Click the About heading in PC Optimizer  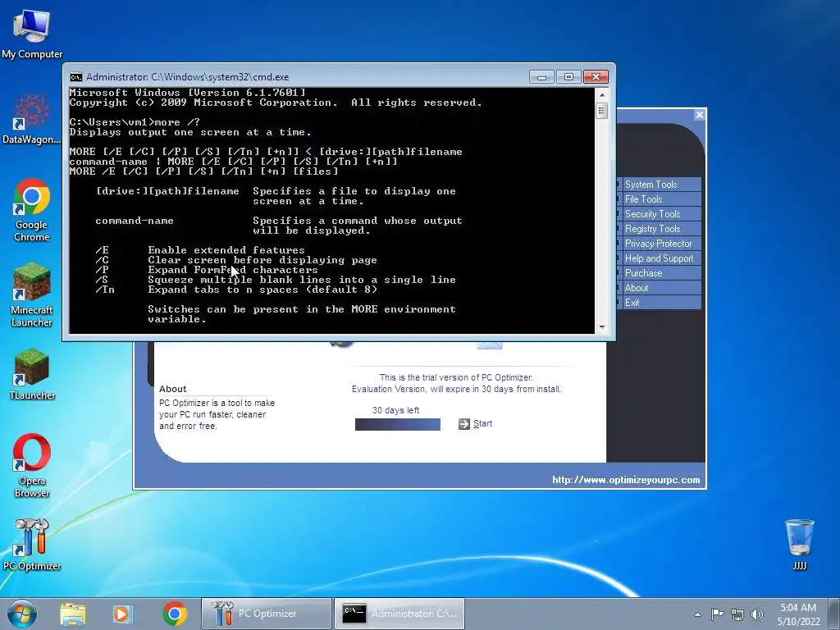(x=172, y=389)
